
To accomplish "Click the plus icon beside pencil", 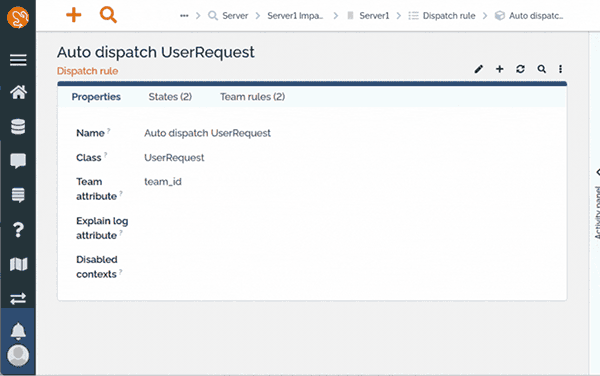I will [x=499, y=69].
